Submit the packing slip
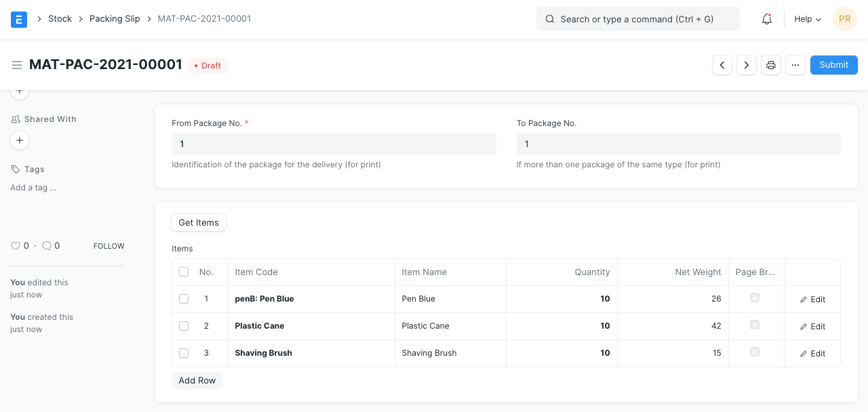The image size is (868, 412). 833,65
